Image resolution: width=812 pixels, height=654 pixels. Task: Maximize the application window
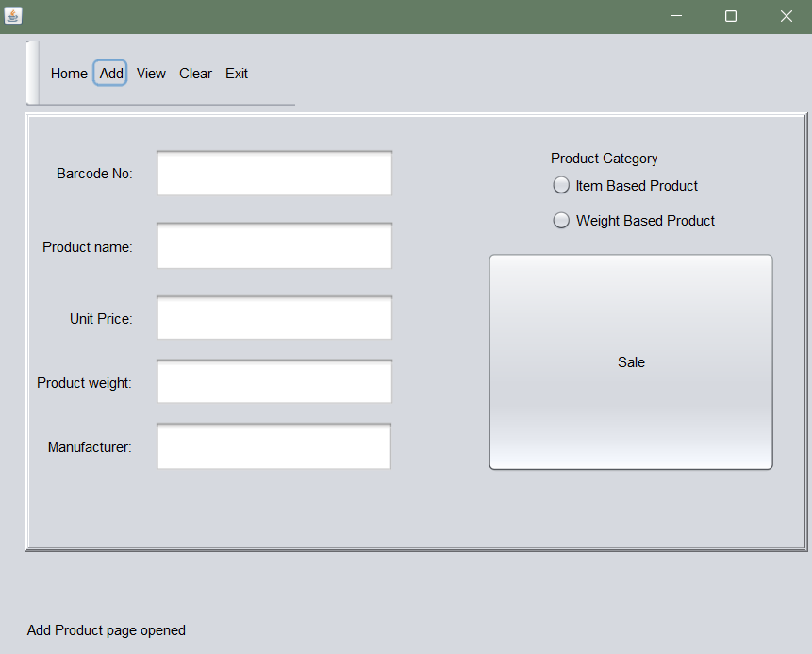point(731,16)
